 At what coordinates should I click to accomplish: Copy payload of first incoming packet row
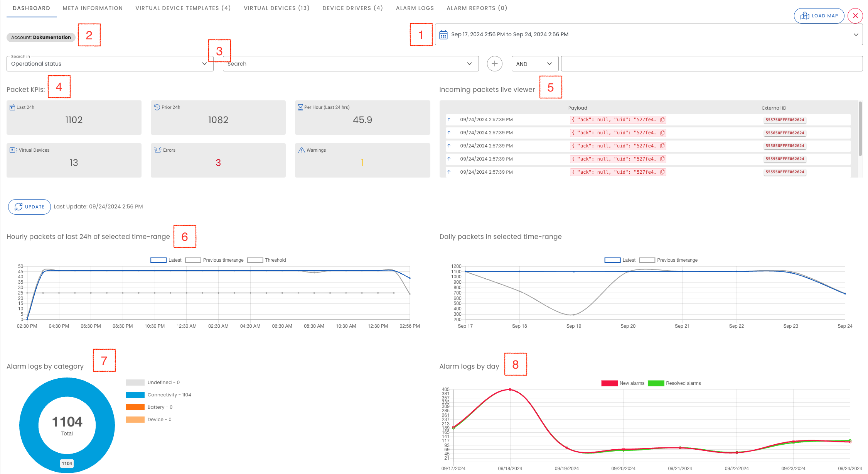click(x=662, y=120)
